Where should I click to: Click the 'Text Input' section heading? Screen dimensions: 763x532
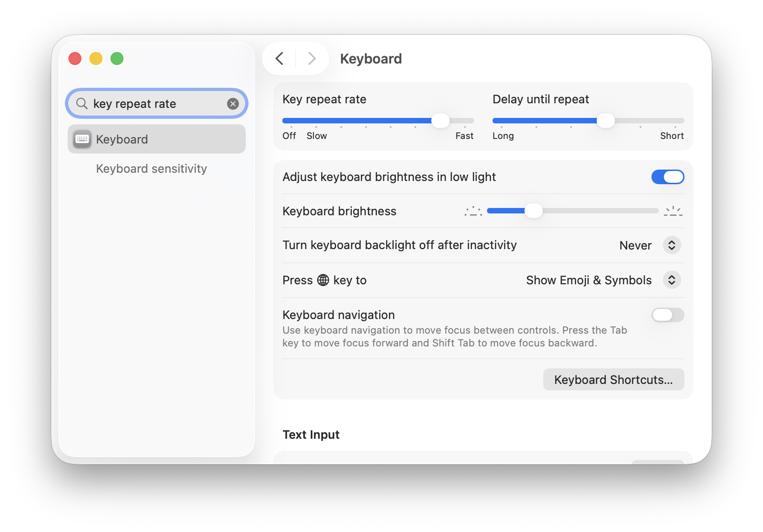point(311,435)
